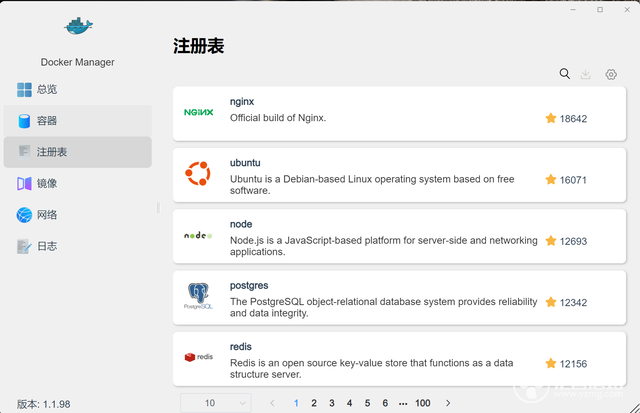Go to the 容器 containers section

[78, 121]
